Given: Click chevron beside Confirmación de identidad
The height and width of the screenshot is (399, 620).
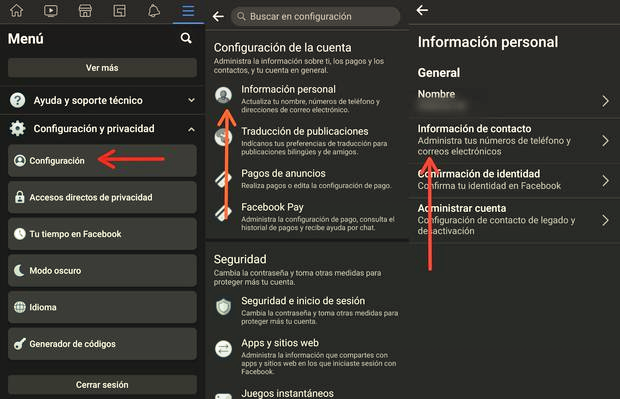Looking at the screenshot, I should pyautogui.click(x=605, y=180).
